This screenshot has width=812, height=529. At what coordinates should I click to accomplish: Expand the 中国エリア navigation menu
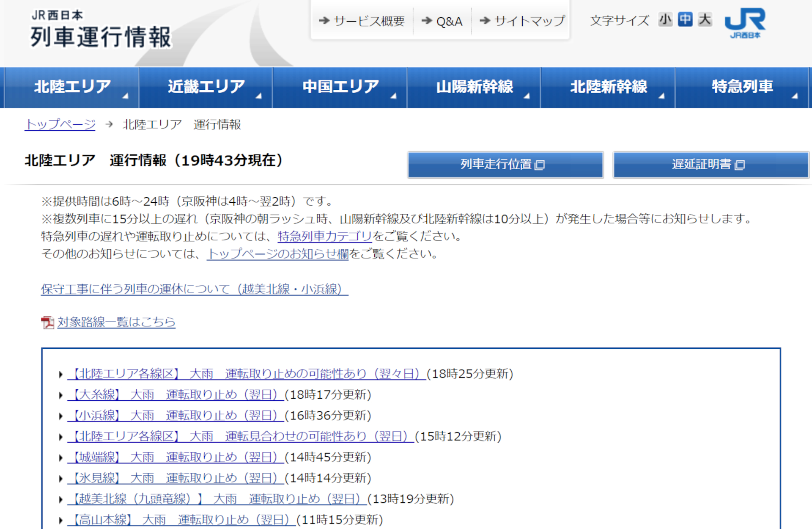tap(340, 87)
